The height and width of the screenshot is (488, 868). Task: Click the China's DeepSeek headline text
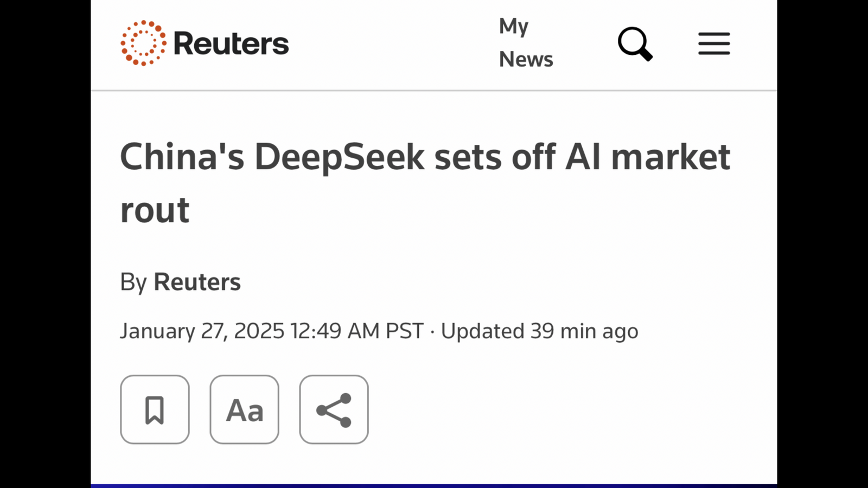tap(425, 183)
